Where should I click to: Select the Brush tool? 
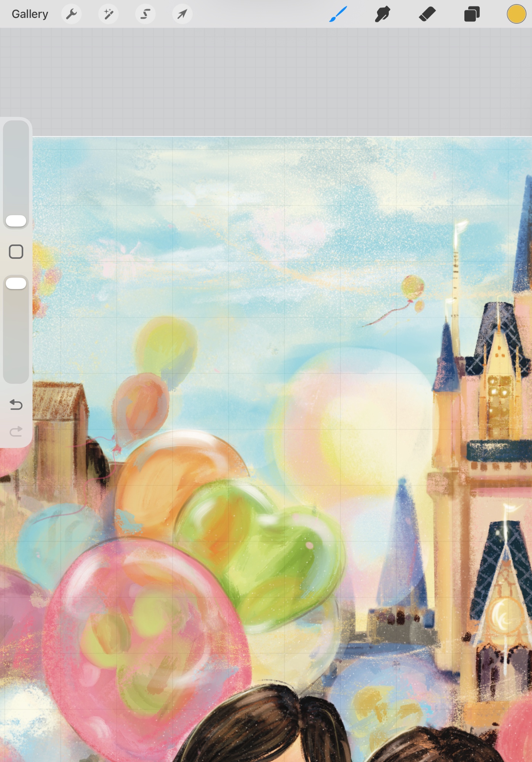pyautogui.click(x=338, y=14)
